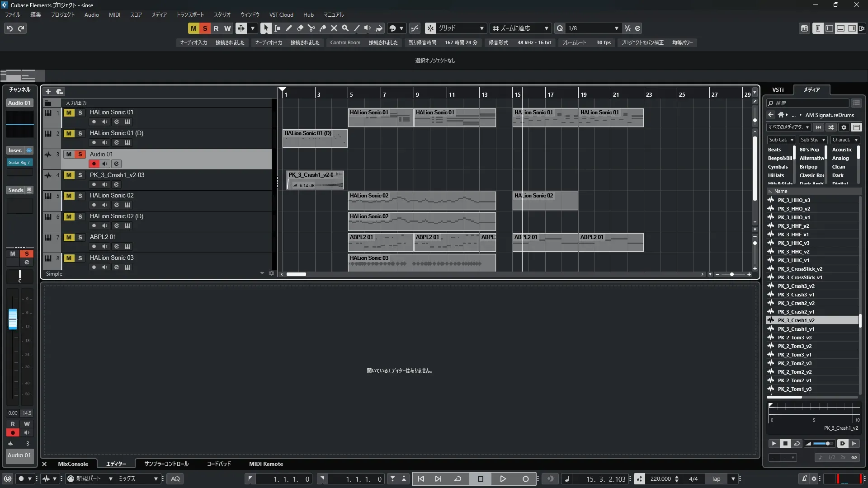Activate the Cycle loop transport button
The width and height of the screenshot is (868, 488).
click(458, 479)
